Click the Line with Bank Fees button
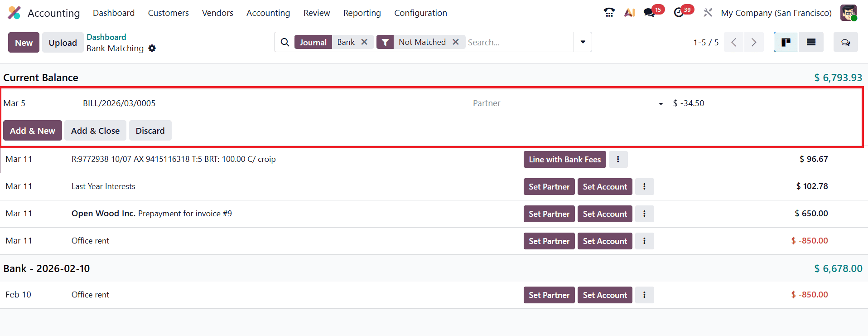Viewport: 868px width, 336px height. 564,159
